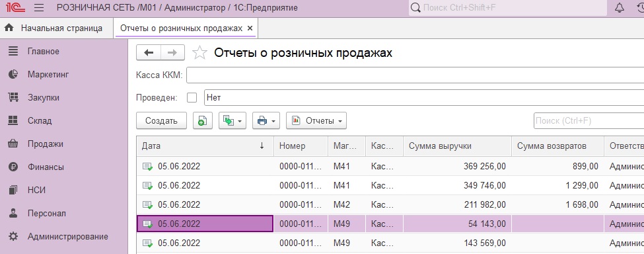The height and width of the screenshot is (254, 644).
Task: Sort by the Дата column header
Action: click(205, 146)
